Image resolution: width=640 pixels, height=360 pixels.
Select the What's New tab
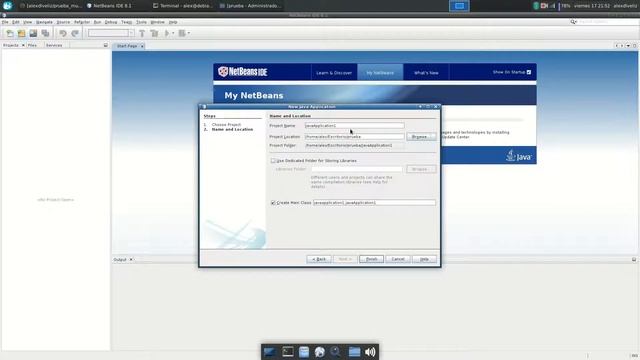(x=426, y=73)
